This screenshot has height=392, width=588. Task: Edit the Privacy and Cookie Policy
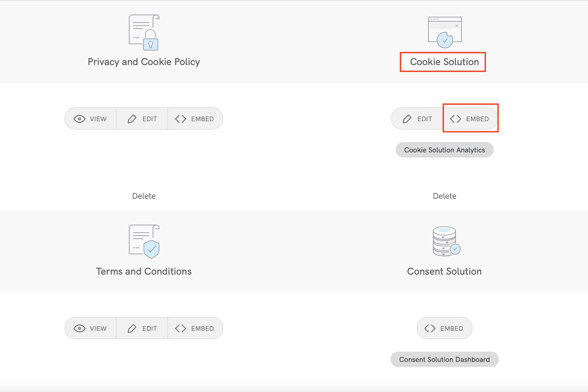coord(142,118)
